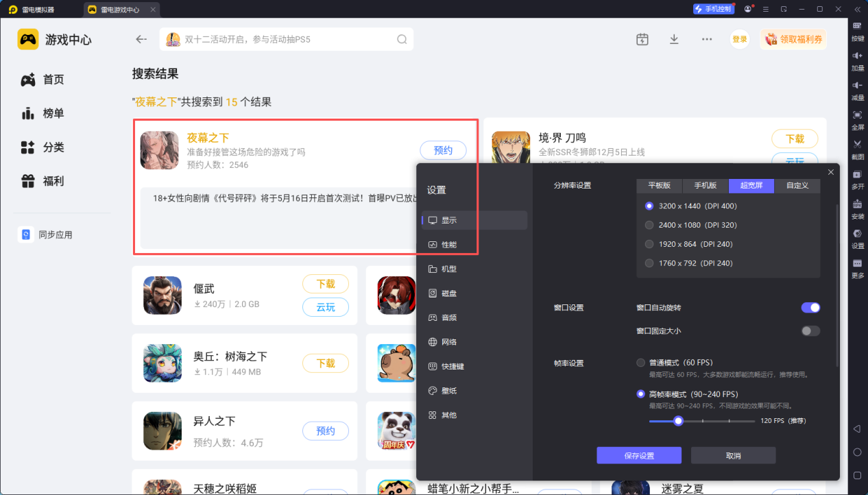The image size is (868, 495).
Task: Open 分类 categories page
Action: 43,147
